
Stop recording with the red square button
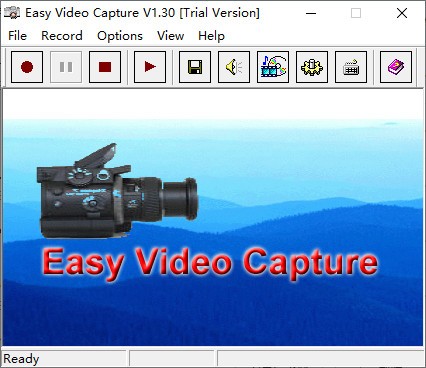pyautogui.click(x=105, y=67)
